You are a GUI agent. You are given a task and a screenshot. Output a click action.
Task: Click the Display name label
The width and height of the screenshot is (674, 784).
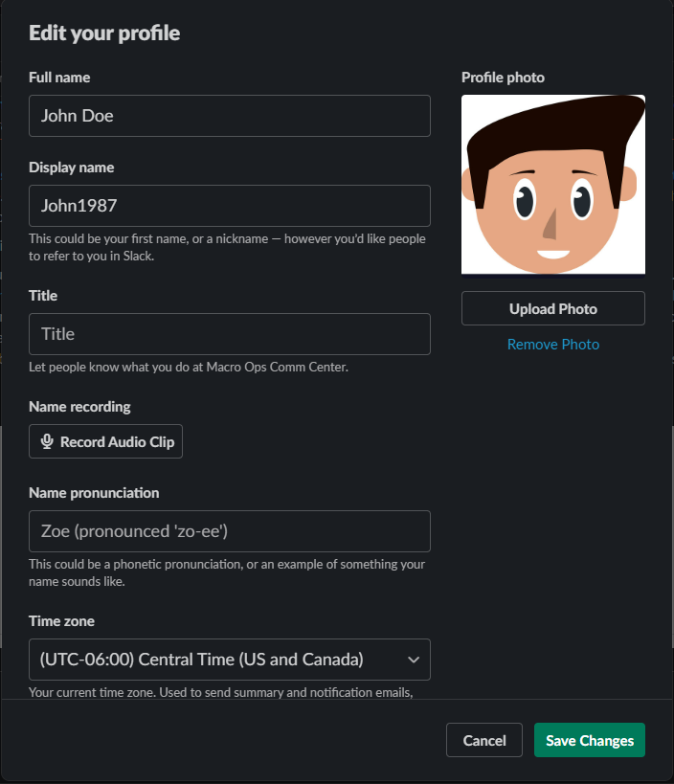[72, 168]
